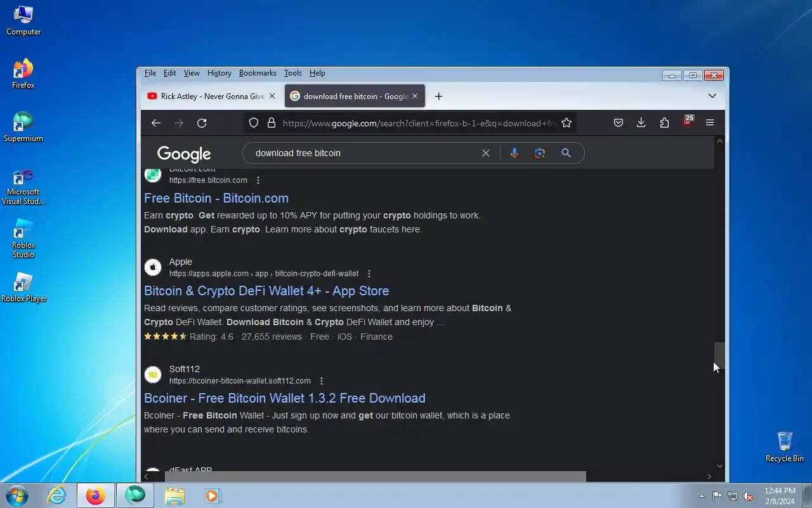
Task: Close the Rick Astley YouTube tab
Action: [x=272, y=97]
